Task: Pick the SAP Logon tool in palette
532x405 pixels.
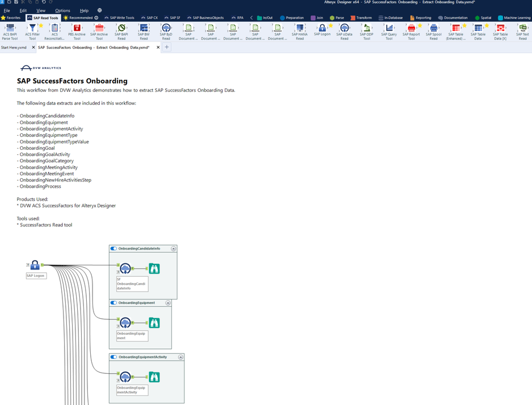Action: point(322,28)
